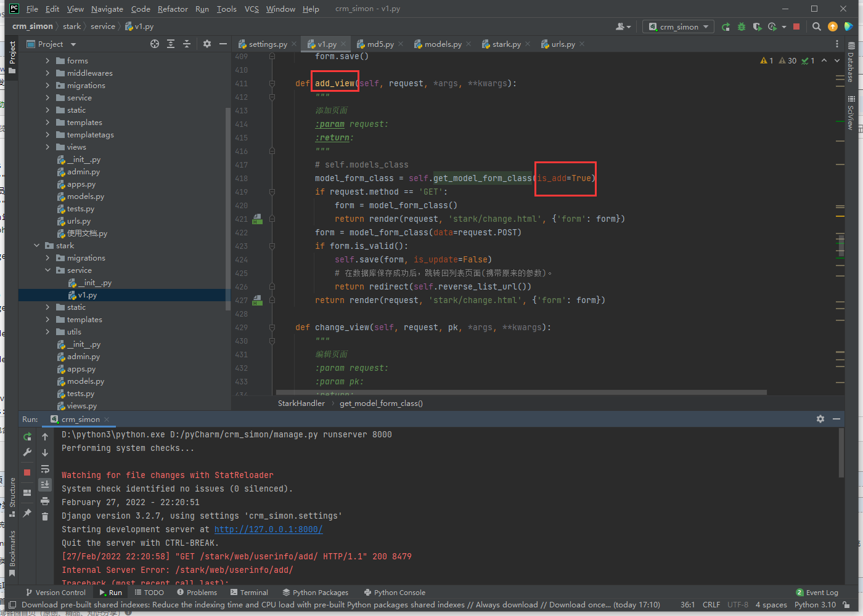Viewport: 863px width, 616px height.
Task: Open the VCS menu
Action: tap(252, 9)
